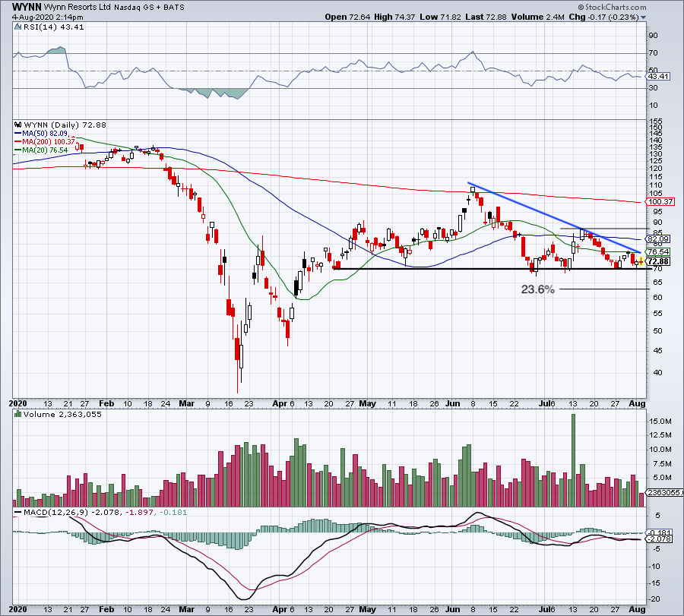
Task: Click "Apr" on the price chart date axis
Action: 280,403
